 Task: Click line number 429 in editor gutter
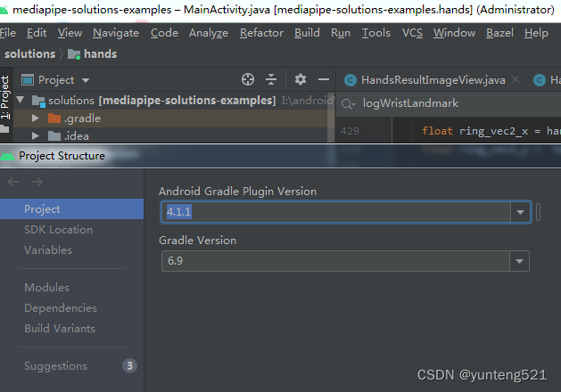(x=350, y=131)
